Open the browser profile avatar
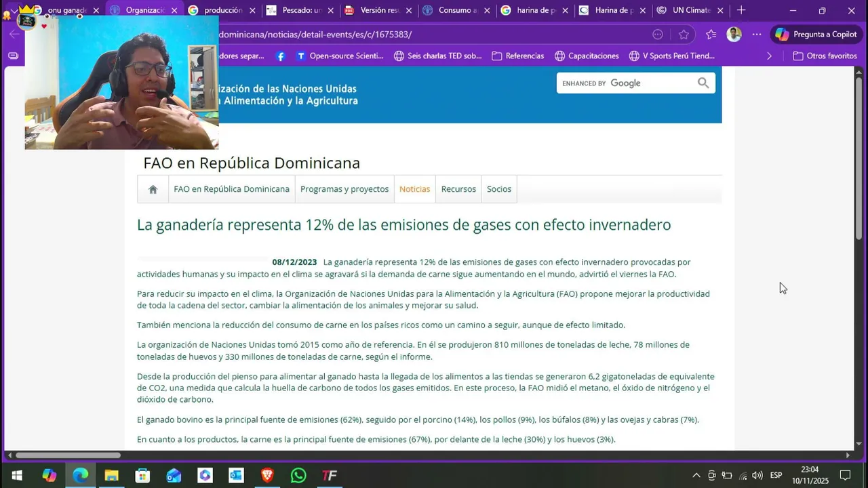 pyautogui.click(x=734, y=35)
